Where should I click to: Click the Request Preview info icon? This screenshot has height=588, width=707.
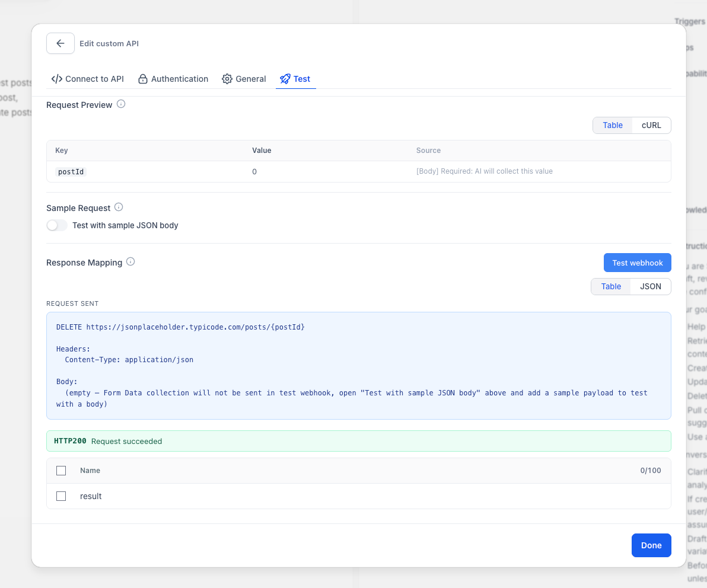pyautogui.click(x=121, y=104)
